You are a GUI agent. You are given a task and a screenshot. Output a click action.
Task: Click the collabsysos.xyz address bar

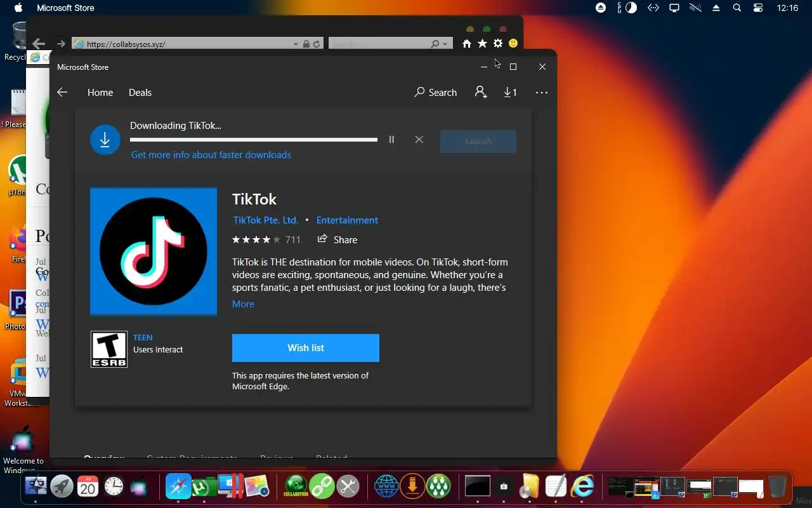coord(181,44)
